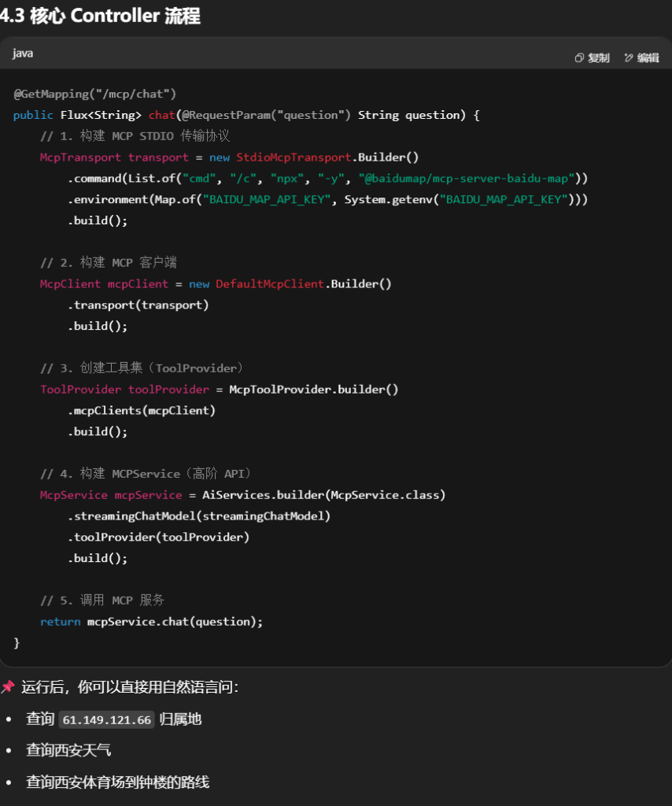This screenshot has height=806, width=672.
Task: Click the red pushpin emoji icon
Action: coord(8,687)
